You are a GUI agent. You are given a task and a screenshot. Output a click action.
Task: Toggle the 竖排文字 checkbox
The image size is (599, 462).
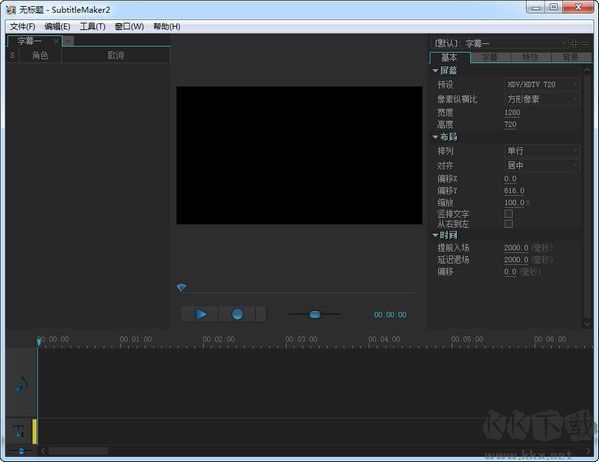tap(508, 214)
